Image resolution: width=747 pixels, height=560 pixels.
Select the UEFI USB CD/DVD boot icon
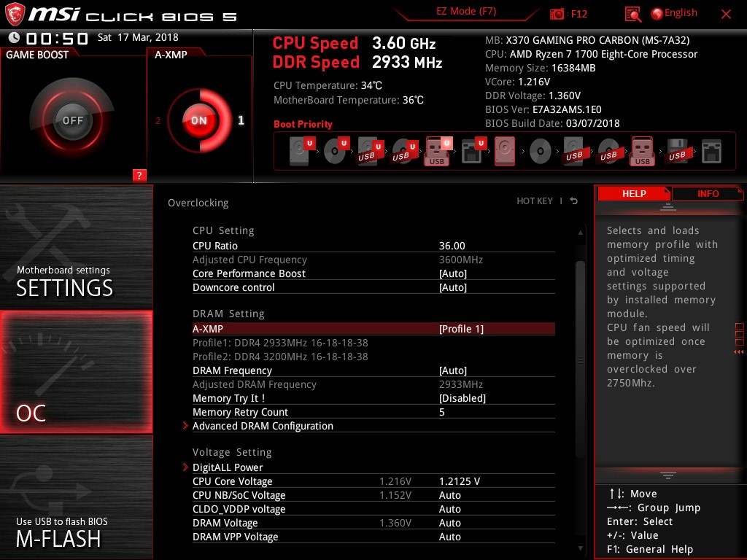point(404,151)
